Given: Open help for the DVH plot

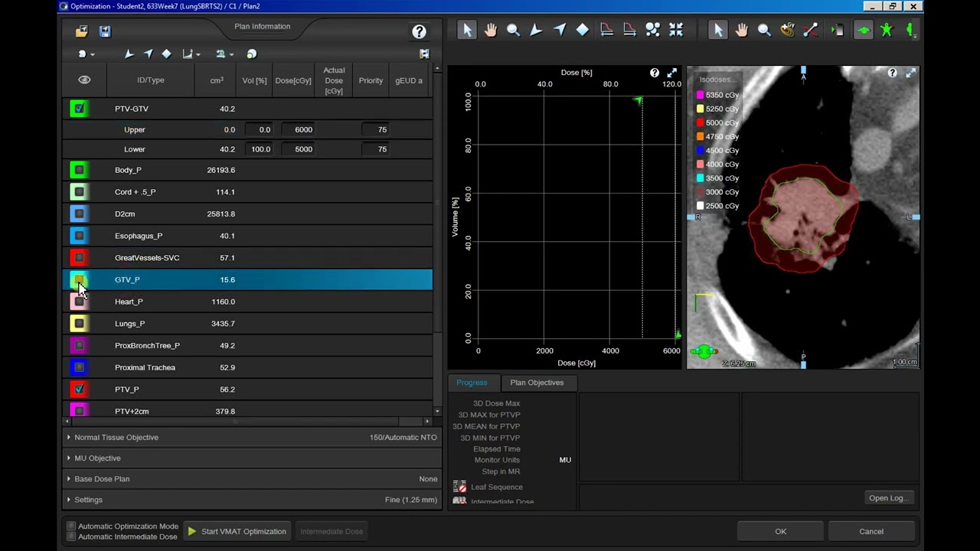Looking at the screenshot, I should pos(655,73).
